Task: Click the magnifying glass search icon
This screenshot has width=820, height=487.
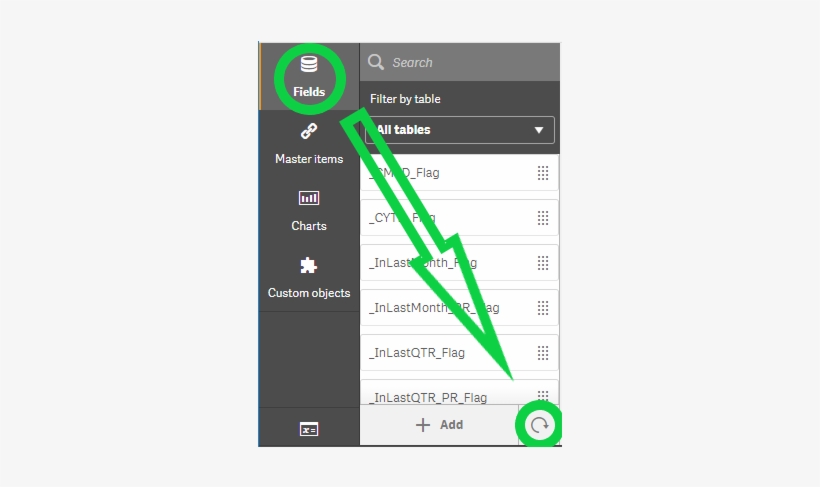Action: 375,62
